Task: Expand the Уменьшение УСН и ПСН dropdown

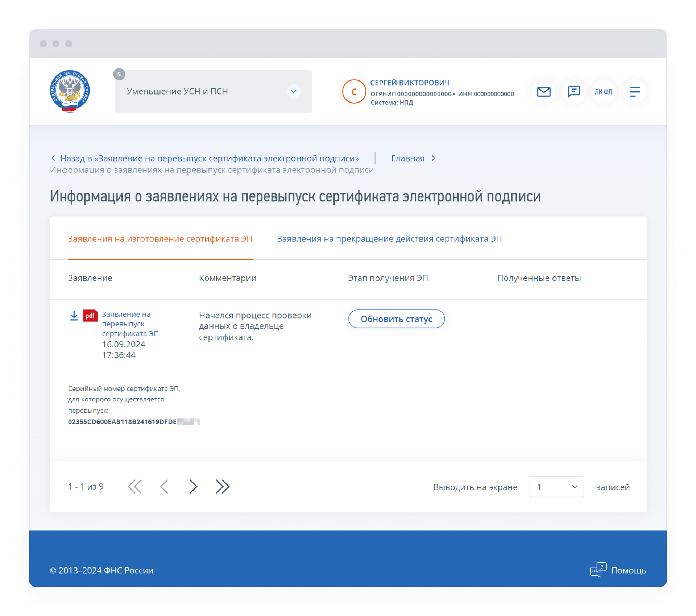Action: [293, 91]
